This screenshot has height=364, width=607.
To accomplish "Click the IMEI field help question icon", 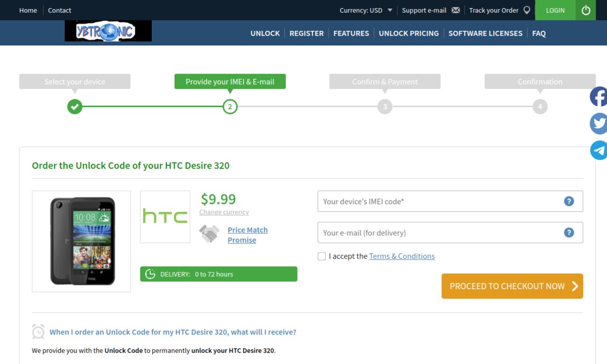I will pyautogui.click(x=569, y=201).
